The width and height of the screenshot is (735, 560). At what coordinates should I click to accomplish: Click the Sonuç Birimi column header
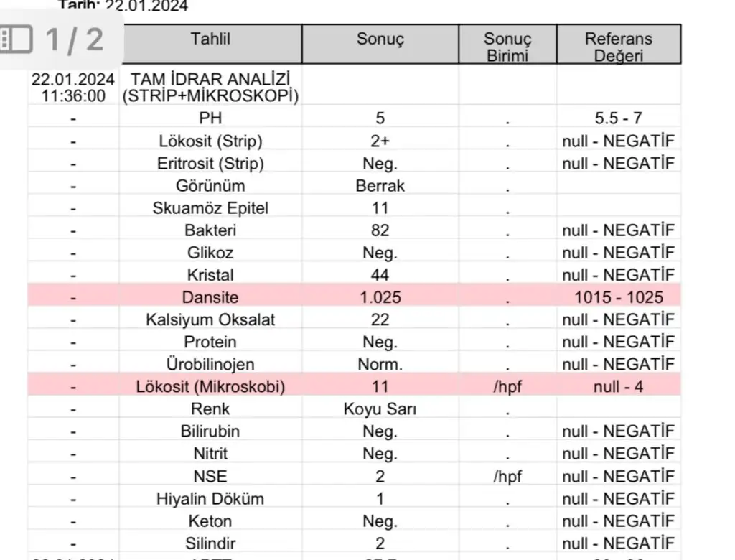[x=507, y=47]
